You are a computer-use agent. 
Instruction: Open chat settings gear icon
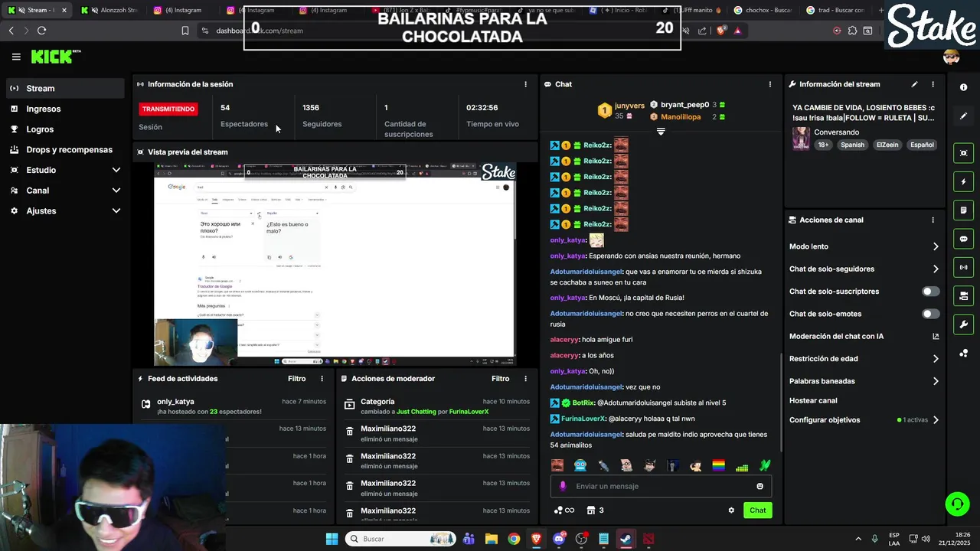pos(731,510)
